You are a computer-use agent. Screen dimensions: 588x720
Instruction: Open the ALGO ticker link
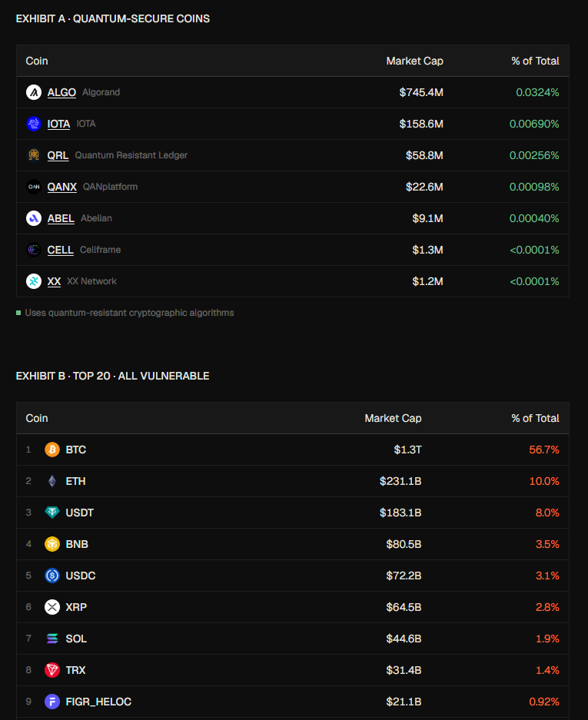point(61,92)
